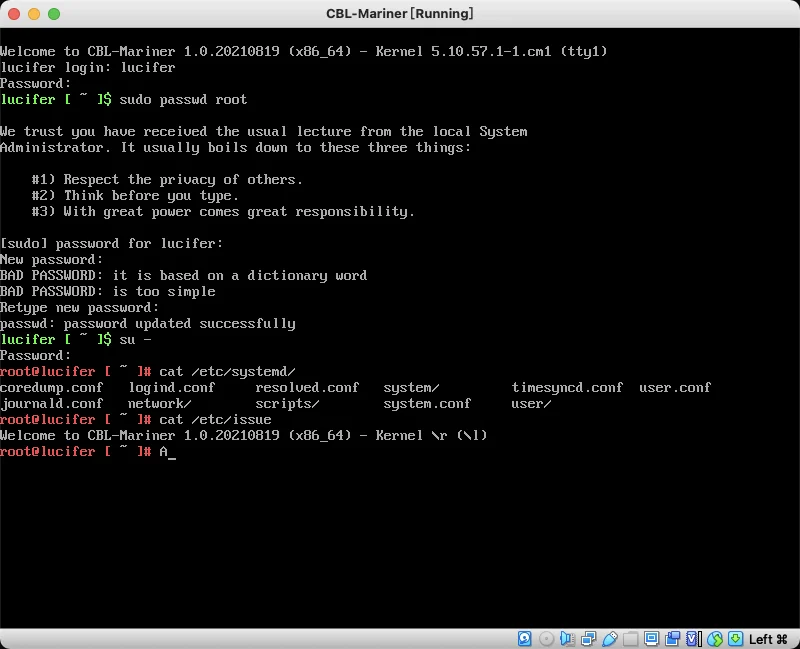
Task: Open the display settings monitor icon
Action: pyautogui.click(x=652, y=639)
